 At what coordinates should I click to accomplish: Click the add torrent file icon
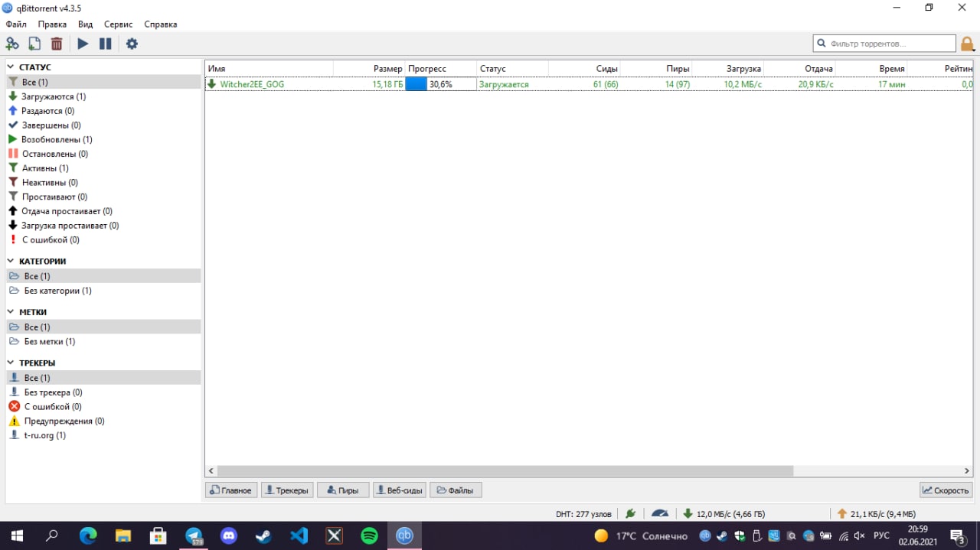click(34, 44)
